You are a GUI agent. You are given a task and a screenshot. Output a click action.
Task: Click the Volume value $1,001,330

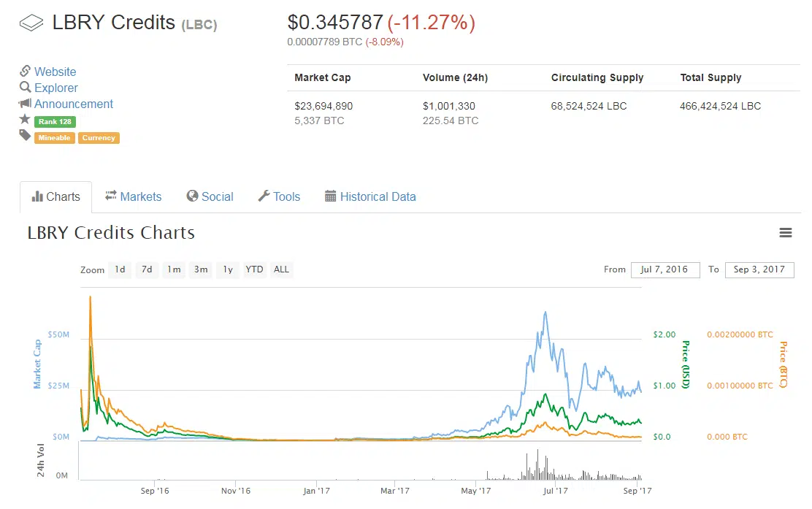[x=449, y=106]
